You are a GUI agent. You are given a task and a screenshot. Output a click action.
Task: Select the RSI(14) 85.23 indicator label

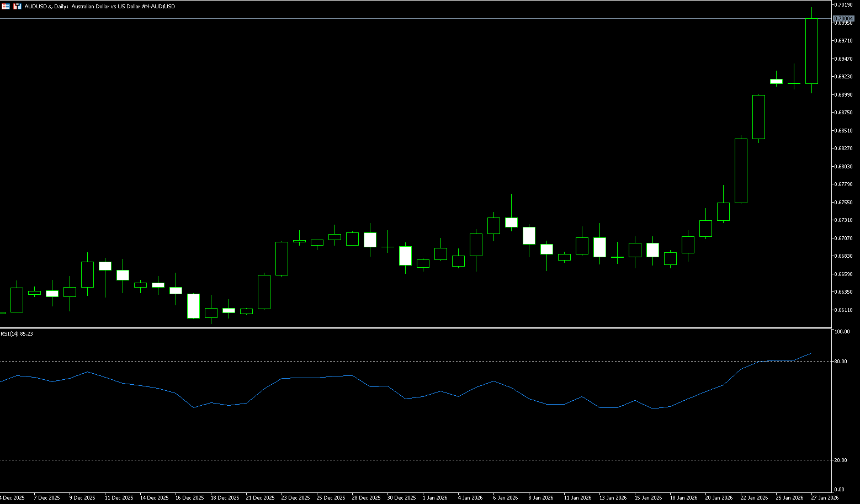(x=17, y=333)
